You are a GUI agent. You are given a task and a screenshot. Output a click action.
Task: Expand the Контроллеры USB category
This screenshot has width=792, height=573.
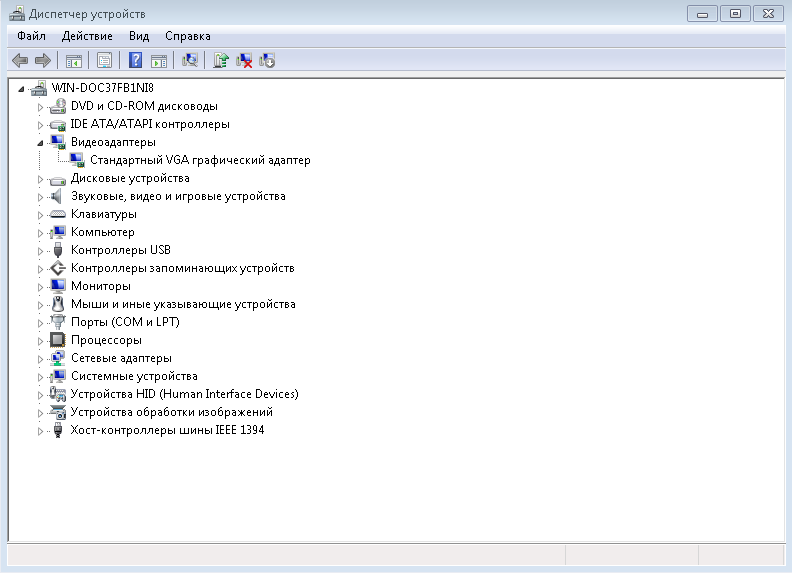[x=41, y=250]
